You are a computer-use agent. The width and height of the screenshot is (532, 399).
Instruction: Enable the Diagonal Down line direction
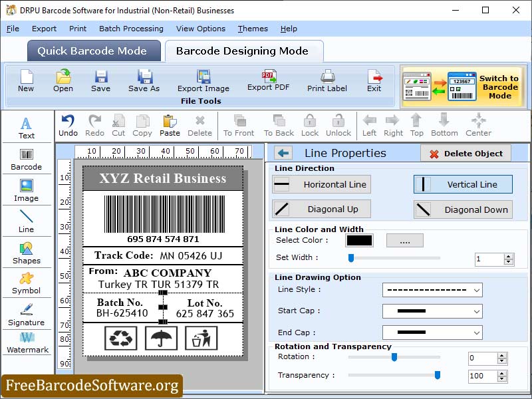[x=462, y=209]
